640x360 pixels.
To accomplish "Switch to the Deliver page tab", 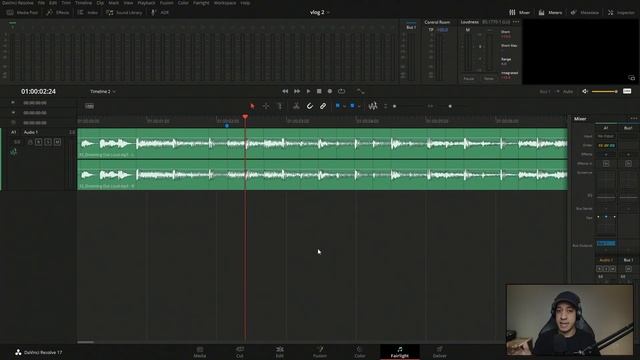I will 440,352.
